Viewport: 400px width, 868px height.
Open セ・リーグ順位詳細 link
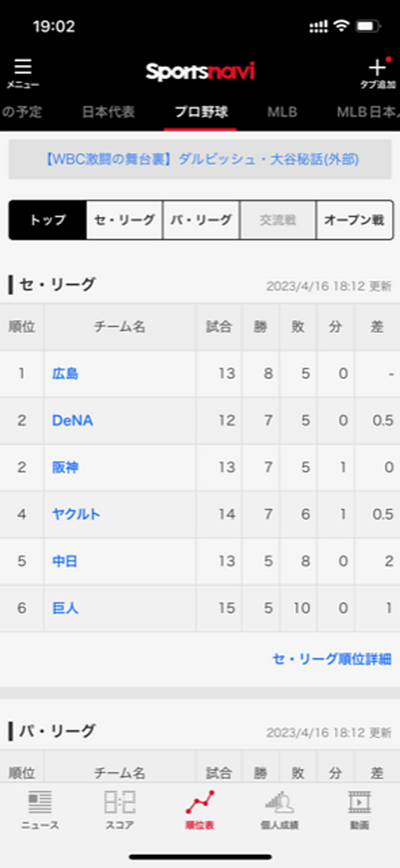(x=332, y=659)
